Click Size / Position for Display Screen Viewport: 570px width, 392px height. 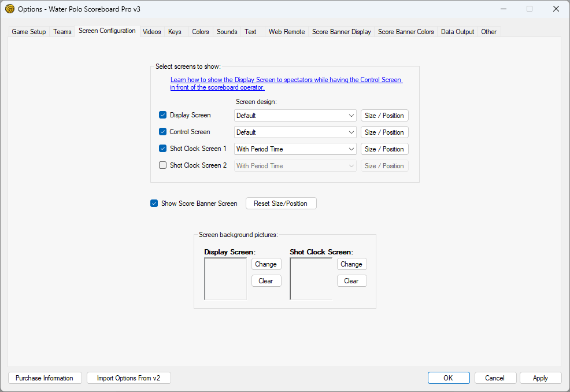pos(384,116)
